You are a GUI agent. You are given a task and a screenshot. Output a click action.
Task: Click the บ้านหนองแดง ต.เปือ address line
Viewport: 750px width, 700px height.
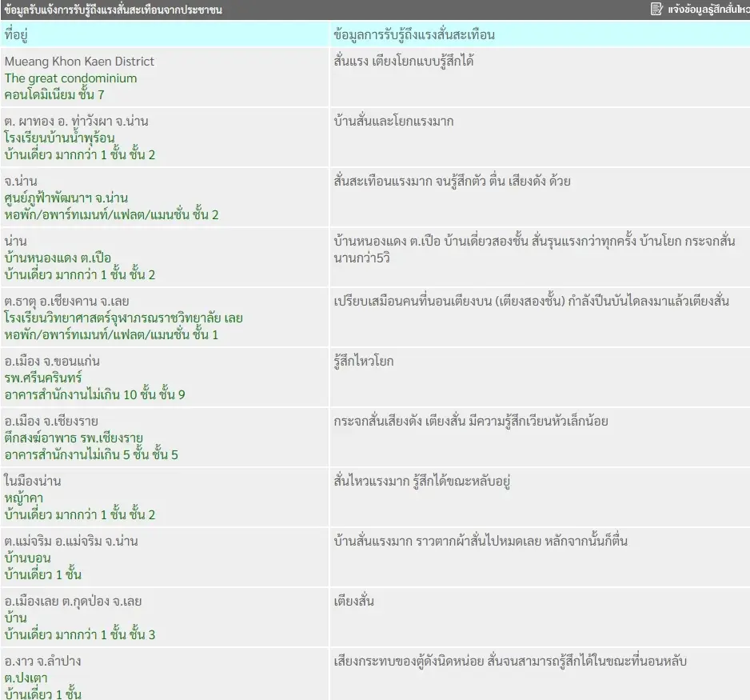coord(58,258)
